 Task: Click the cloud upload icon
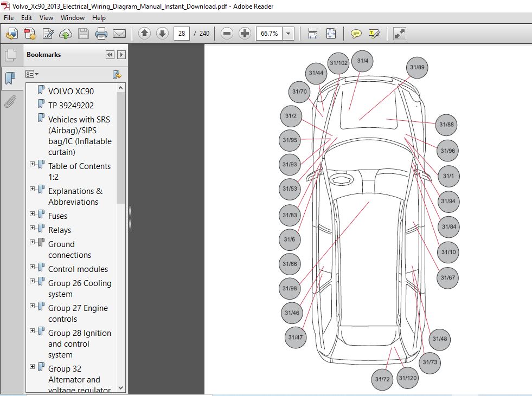coord(66,34)
